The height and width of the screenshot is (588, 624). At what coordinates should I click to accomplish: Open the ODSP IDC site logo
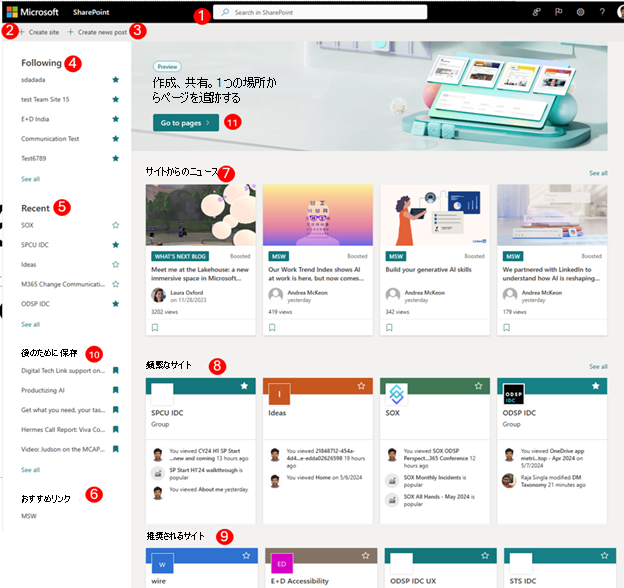[513, 394]
